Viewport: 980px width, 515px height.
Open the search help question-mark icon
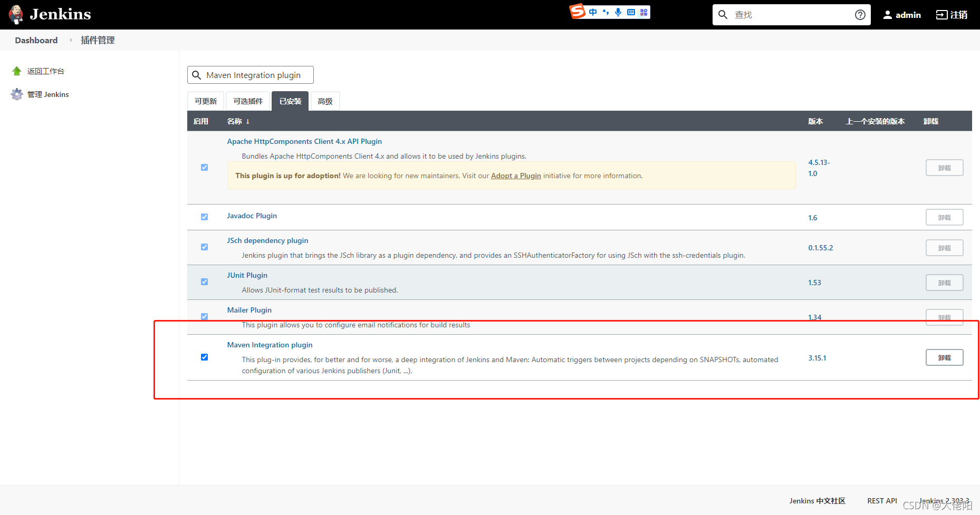point(860,15)
